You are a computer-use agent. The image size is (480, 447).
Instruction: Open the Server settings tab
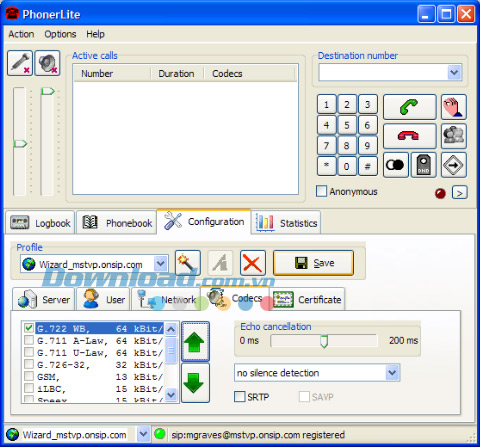pyautogui.click(x=43, y=299)
